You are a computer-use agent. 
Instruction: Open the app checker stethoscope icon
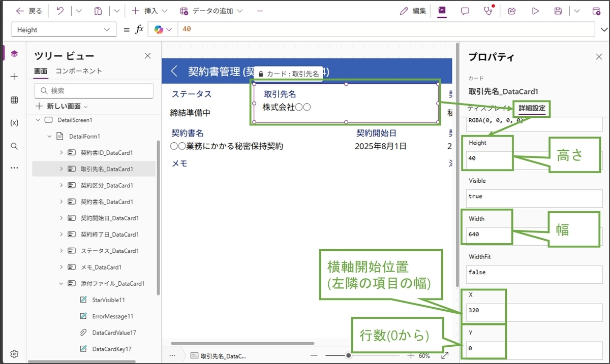[489, 11]
